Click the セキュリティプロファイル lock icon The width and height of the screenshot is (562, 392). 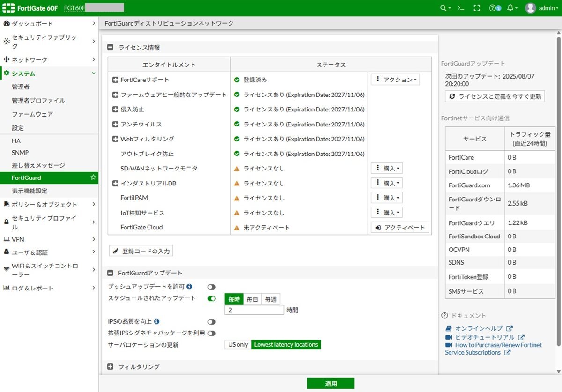[7, 222]
